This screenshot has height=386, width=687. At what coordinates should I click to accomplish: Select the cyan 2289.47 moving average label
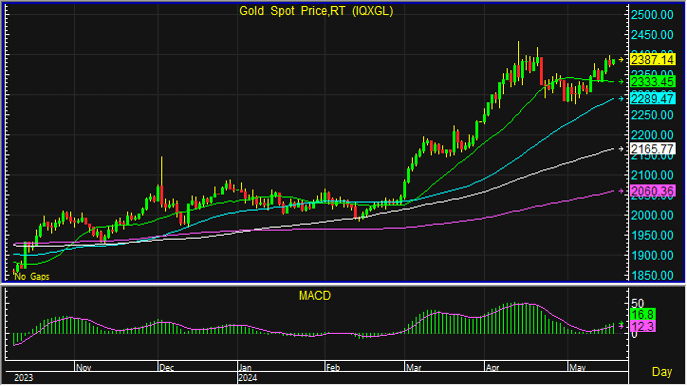point(653,99)
